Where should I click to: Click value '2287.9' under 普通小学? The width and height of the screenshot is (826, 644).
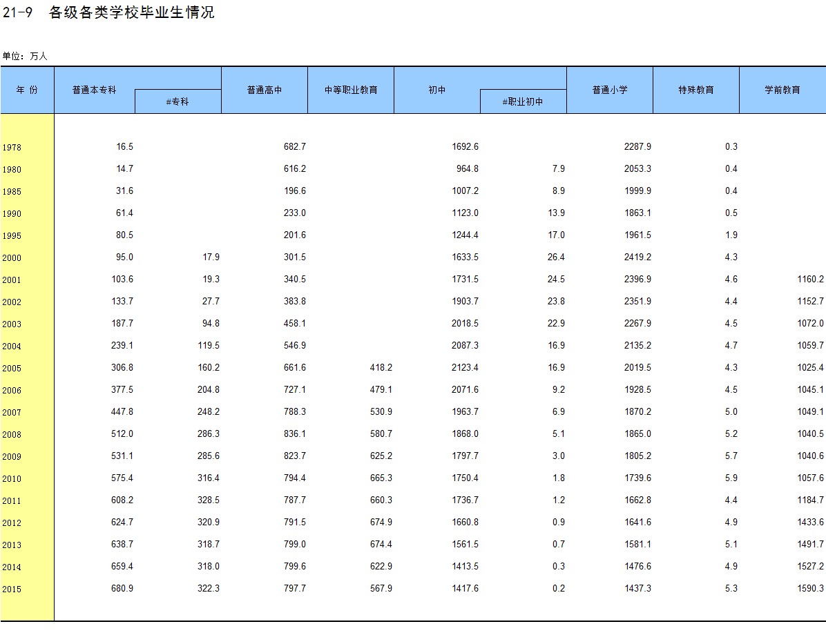click(638, 147)
